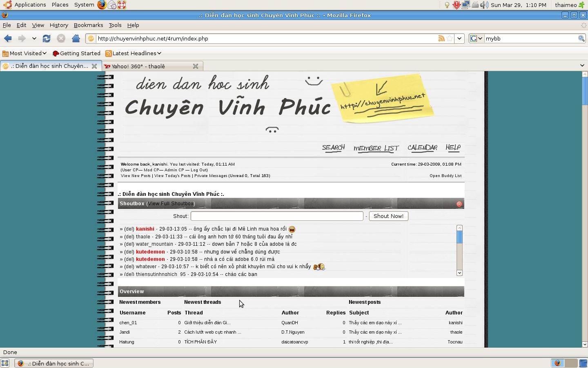
Task: Click the SEARCH forum link
Action: point(333,148)
